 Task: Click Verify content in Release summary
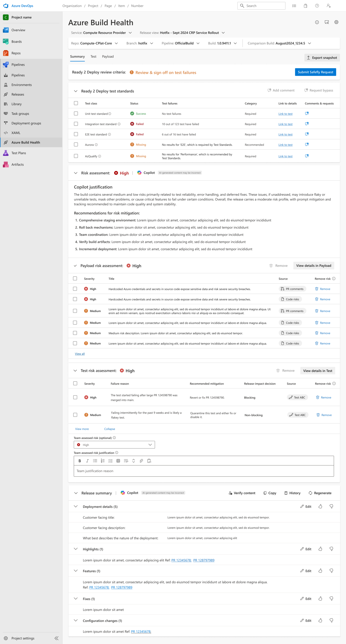click(242, 493)
